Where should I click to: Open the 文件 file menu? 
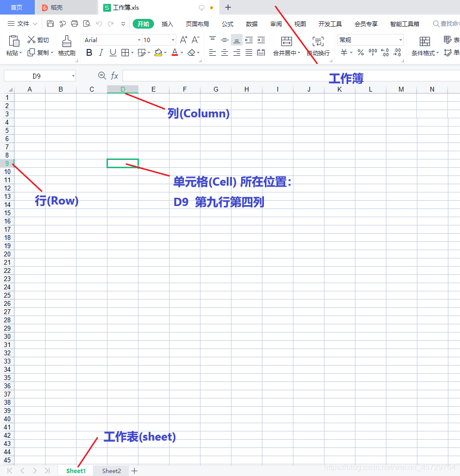(22, 24)
